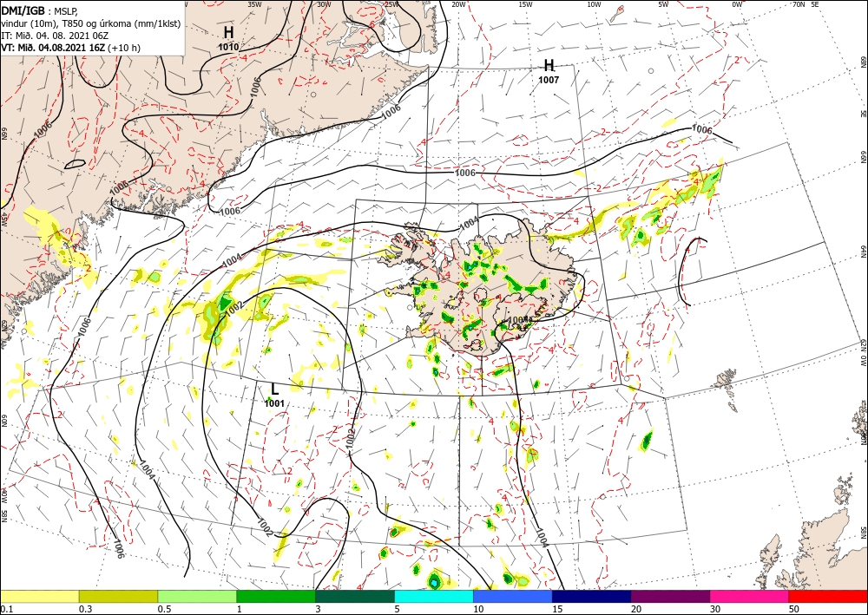Choose the blue 10–15 legend swatch
Viewport: 868px width, 615px height.
tap(513, 596)
